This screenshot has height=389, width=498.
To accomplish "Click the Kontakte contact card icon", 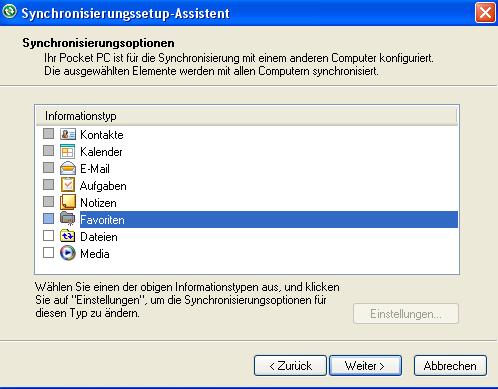I will click(68, 134).
